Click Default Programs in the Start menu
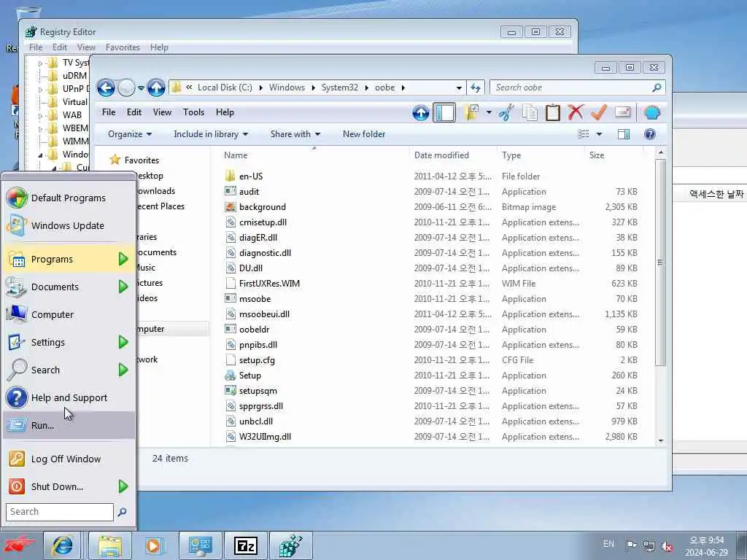 (x=69, y=198)
